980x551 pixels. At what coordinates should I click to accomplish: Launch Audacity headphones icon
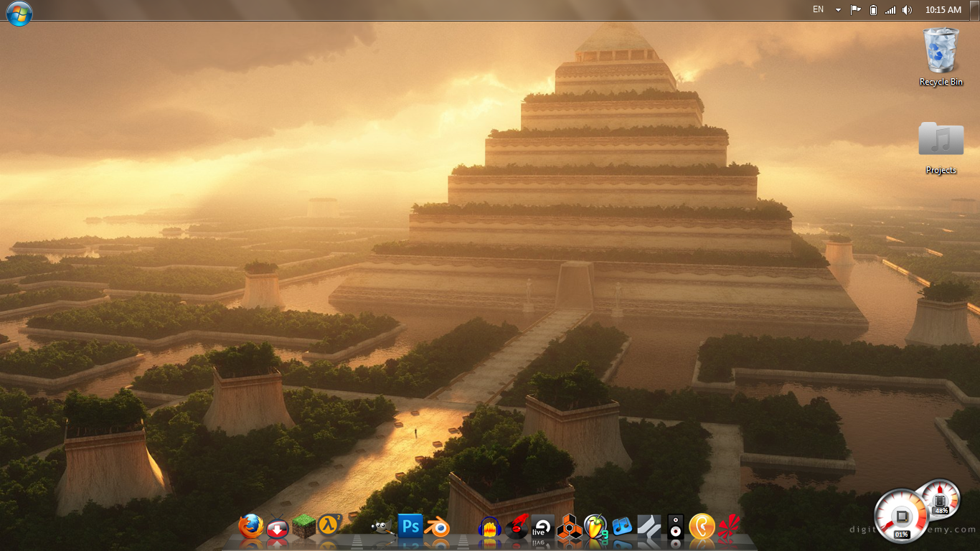[489, 528]
